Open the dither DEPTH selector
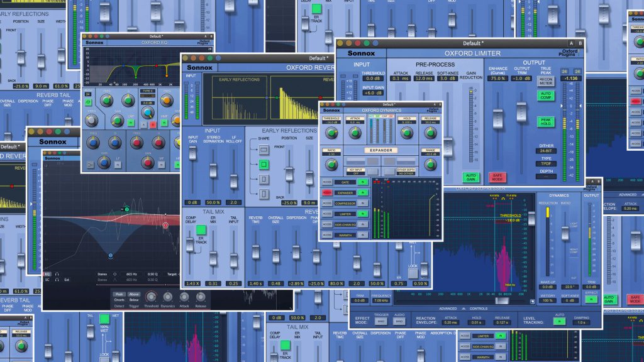Viewport: 644px width, 362px height. (546, 177)
